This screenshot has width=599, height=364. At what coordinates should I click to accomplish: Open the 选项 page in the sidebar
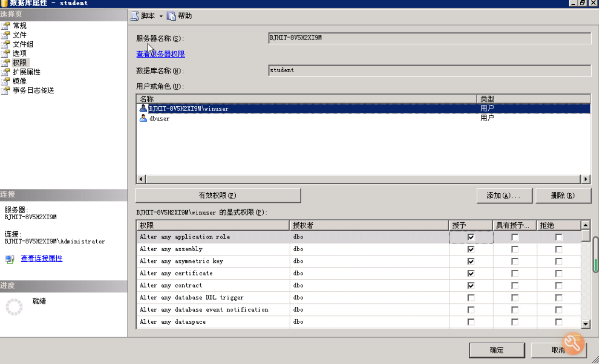[x=19, y=53]
